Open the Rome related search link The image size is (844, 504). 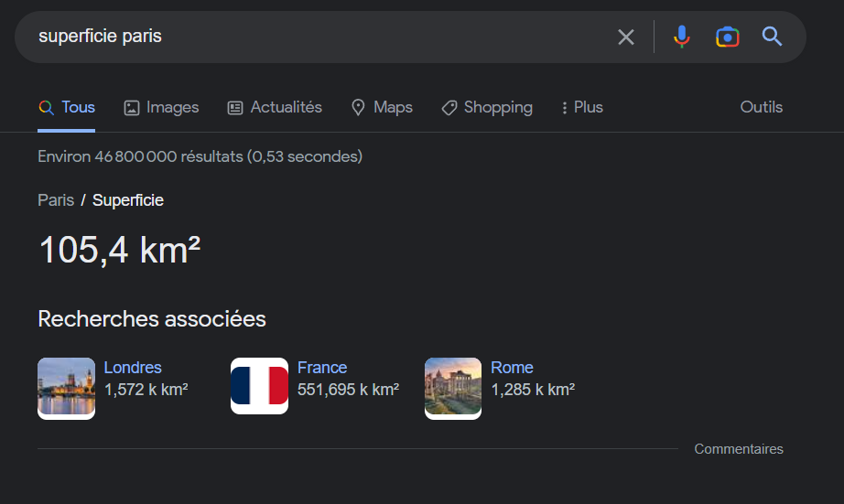click(512, 368)
